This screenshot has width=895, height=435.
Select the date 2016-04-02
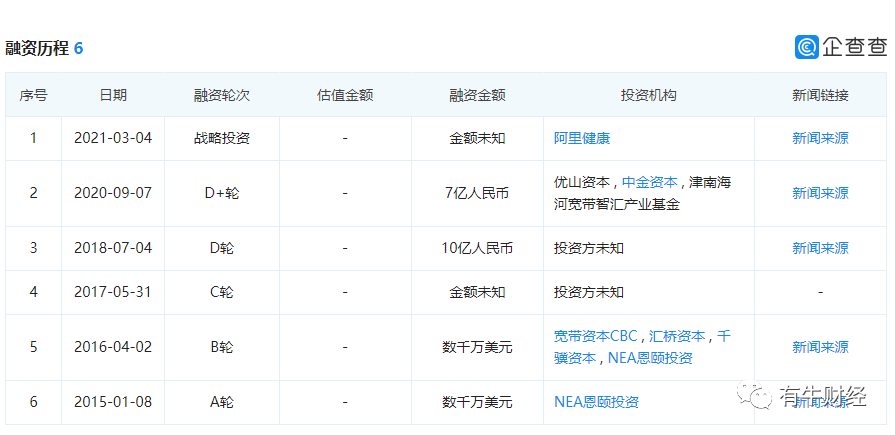(x=113, y=347)
